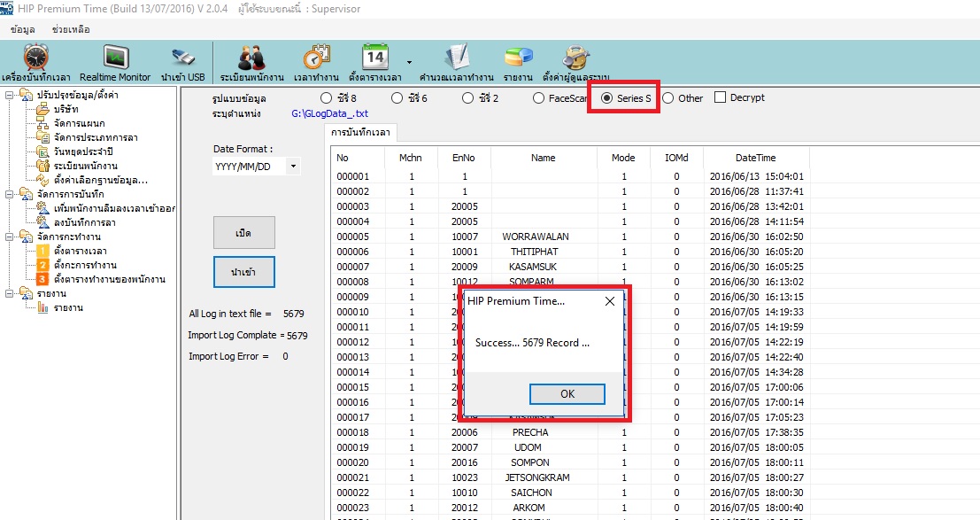
Task: Click the 2016/06/13 15:04:01 datetime cell
Action: tap(756, 176)
